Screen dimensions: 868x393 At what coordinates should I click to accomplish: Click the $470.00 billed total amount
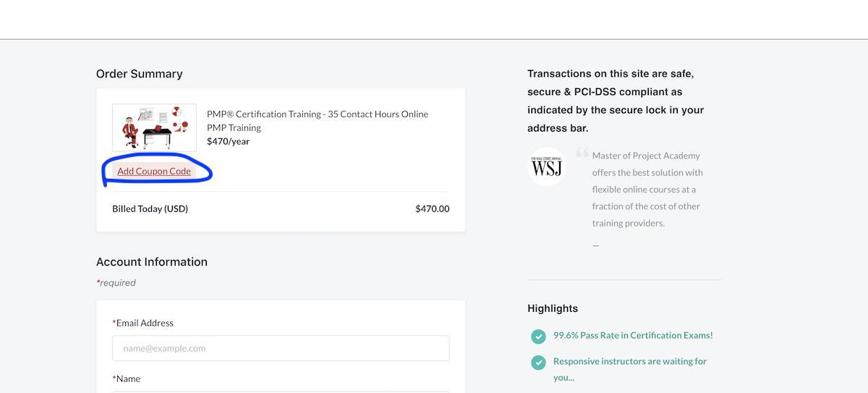point(432,208)
